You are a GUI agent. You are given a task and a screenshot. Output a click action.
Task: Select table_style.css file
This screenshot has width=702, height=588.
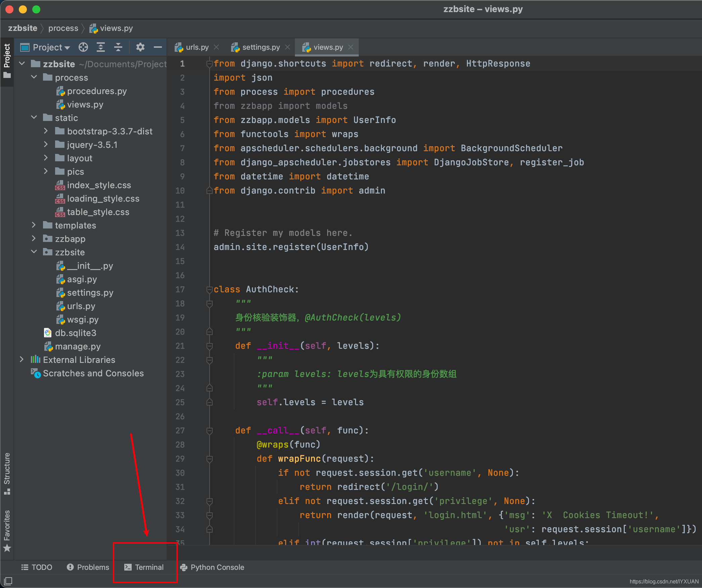(x=92, y=212)
